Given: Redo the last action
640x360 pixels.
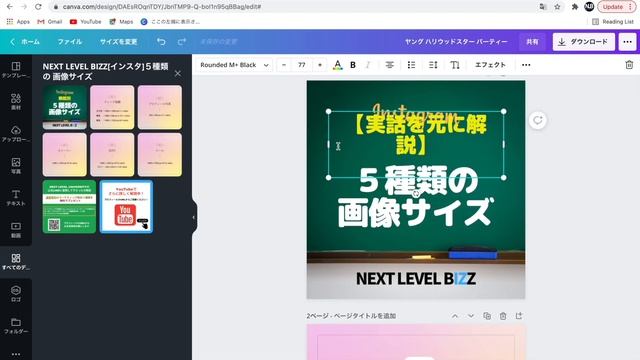Looking at the screenshot, I should (182, 42).
